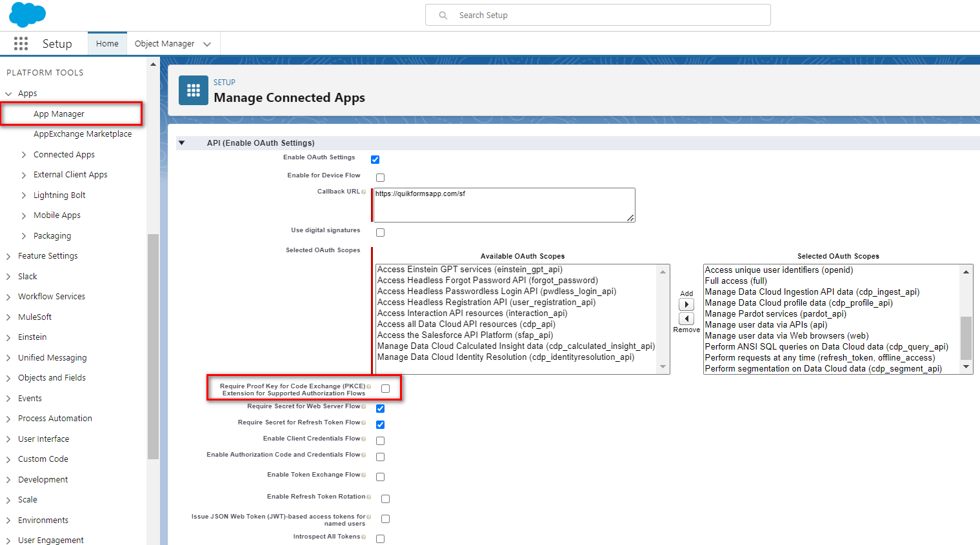Click the Add arrow to move OAuth scopes
The image size is (980, 545).
click(x=686, y=304)
